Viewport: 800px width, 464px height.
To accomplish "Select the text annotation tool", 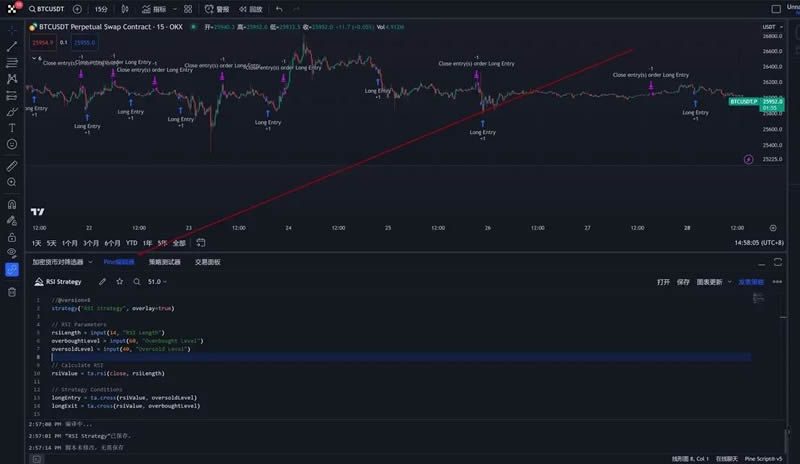I will (12, 128).
